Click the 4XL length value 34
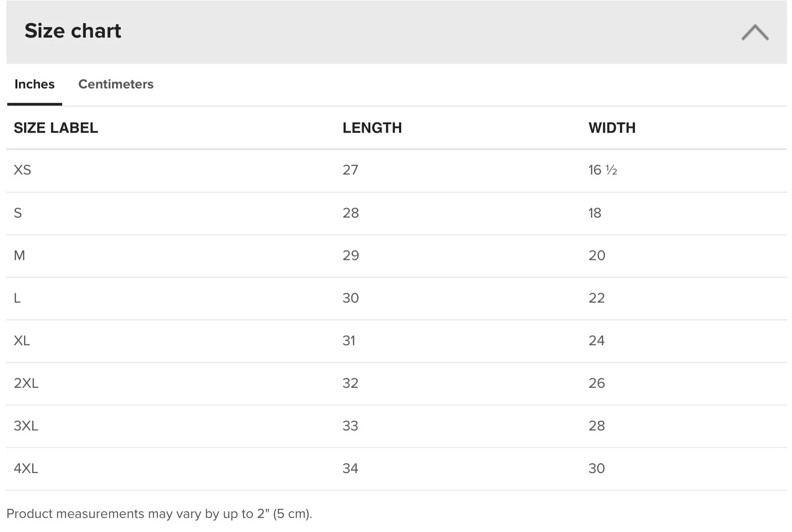Viewport: 792px width, 532px height. (x=350, y=469)
